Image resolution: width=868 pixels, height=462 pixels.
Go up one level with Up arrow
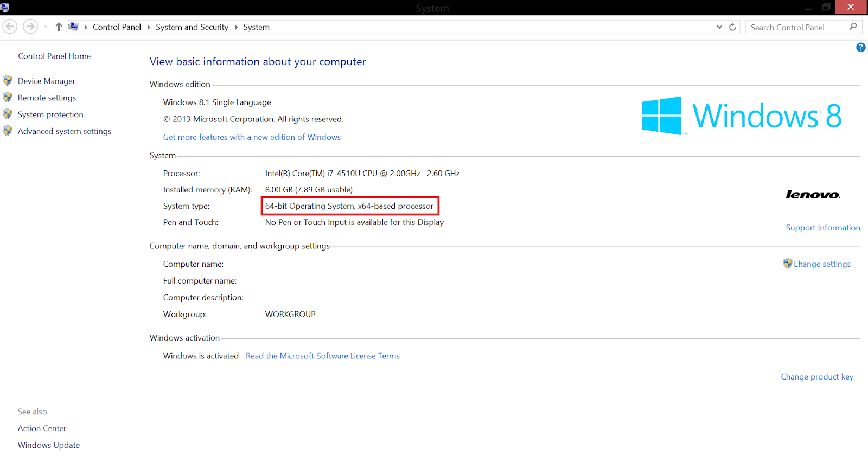(59, 27)
